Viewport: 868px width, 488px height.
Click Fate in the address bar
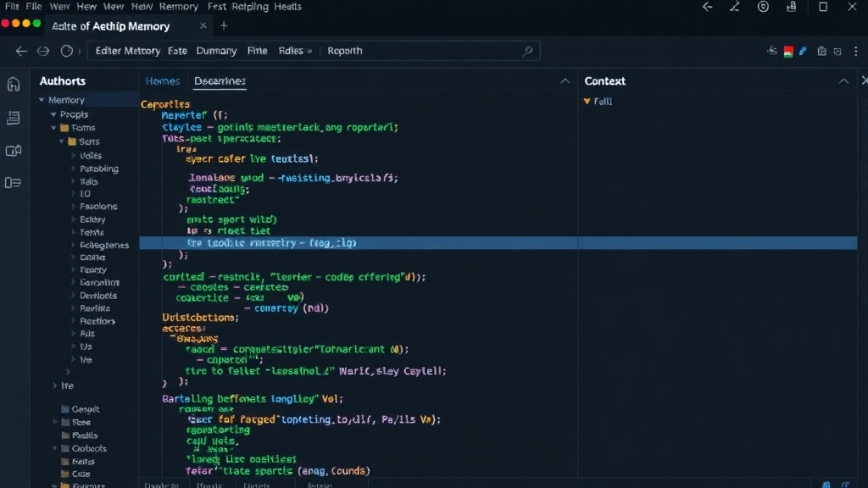tap(177, 51)
